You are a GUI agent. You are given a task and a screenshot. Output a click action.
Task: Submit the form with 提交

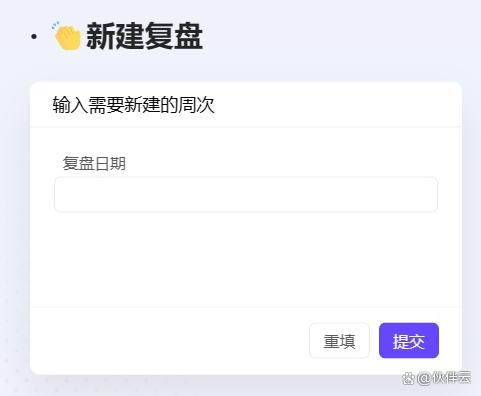[409, 340]
